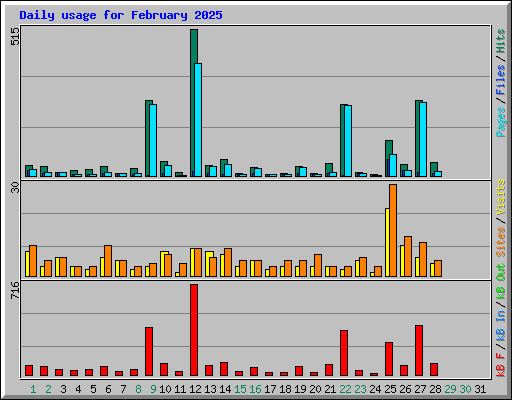Click day label 8 on the x-axis
This screenshot has height=400, width=512.
click(x=138, y=389)
